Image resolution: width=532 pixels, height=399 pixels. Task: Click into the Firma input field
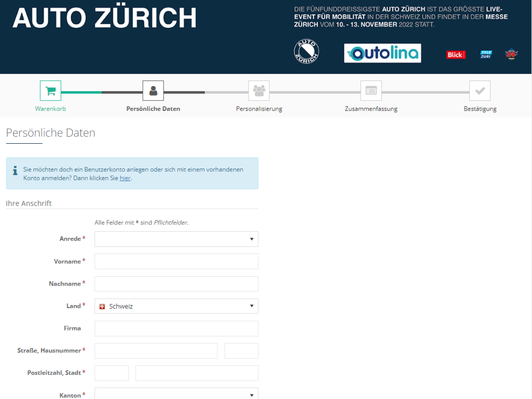coord(176,328)
